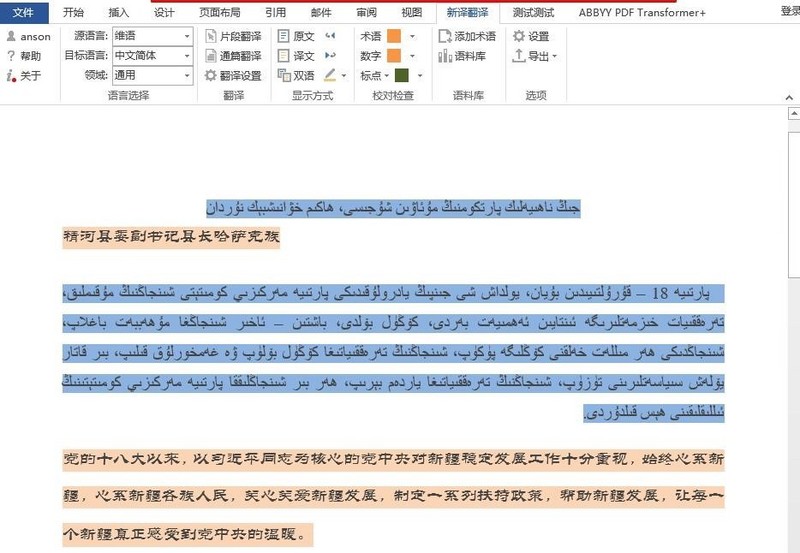The image size is (800, 553).
Task: Switch to the 开始 Home tab
Action: click(73, 12)
